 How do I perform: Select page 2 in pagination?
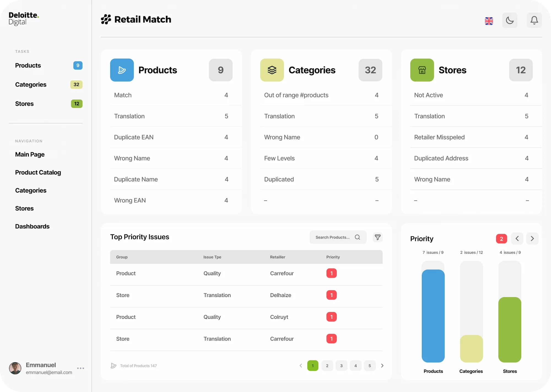pos(327,366)
